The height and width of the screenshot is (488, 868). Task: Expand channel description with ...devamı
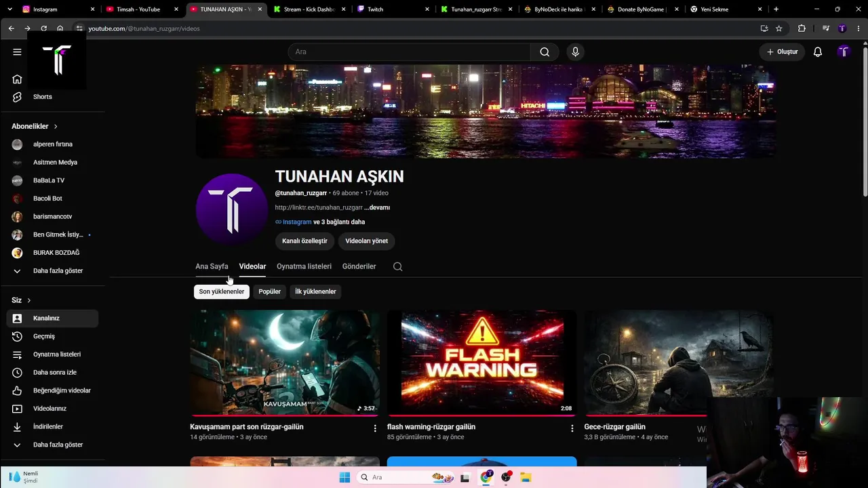pyautogui.click(x=377, y=207)
